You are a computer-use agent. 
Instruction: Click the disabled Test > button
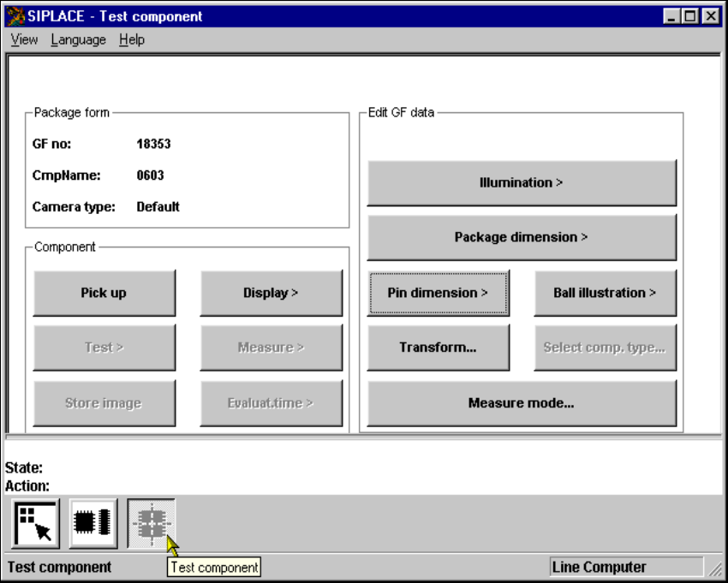pyautogui.click(x=104, y=348)
